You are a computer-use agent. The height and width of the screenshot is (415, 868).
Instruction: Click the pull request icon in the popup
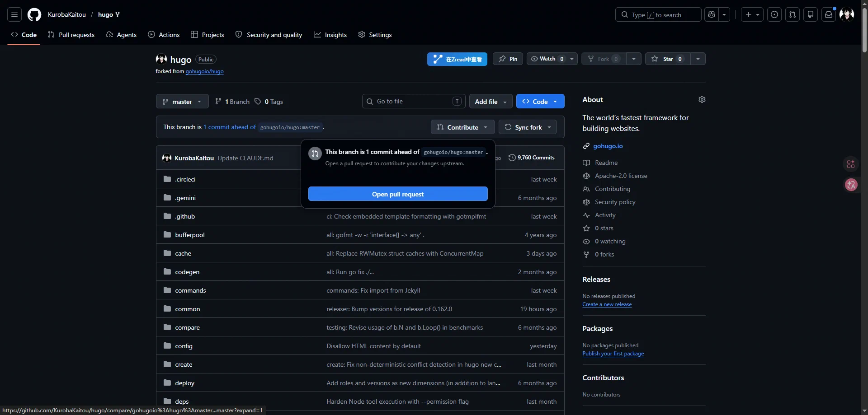click(315, 154)
